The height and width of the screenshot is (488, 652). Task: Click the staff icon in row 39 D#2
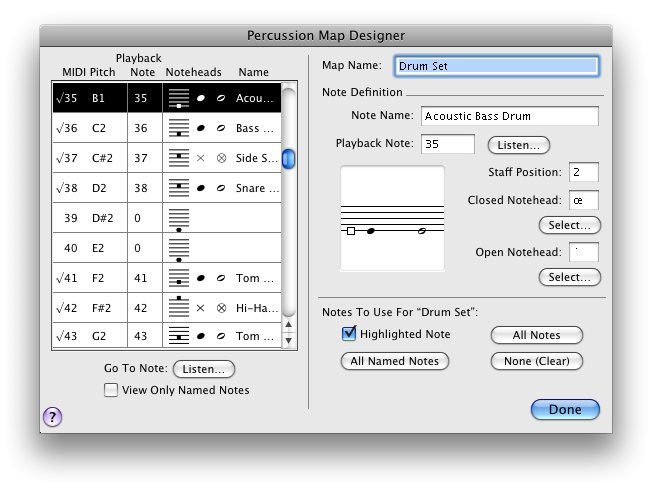click(x=179, y=219)
